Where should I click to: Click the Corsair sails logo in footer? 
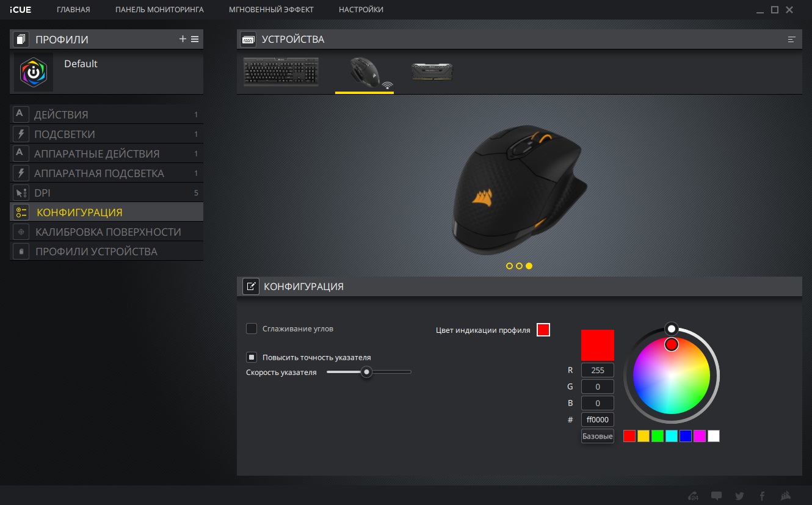tap(786, 496)
